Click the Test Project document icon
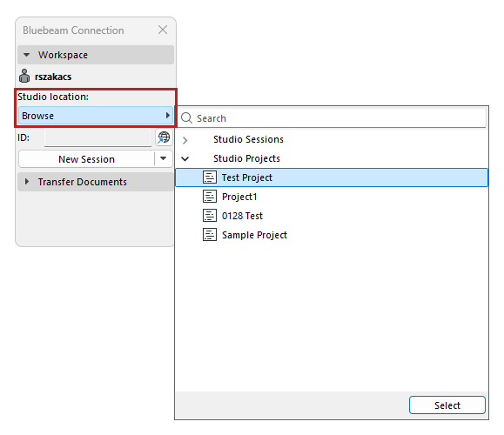Viewport: 504px width, 435px height. point(210,177)
